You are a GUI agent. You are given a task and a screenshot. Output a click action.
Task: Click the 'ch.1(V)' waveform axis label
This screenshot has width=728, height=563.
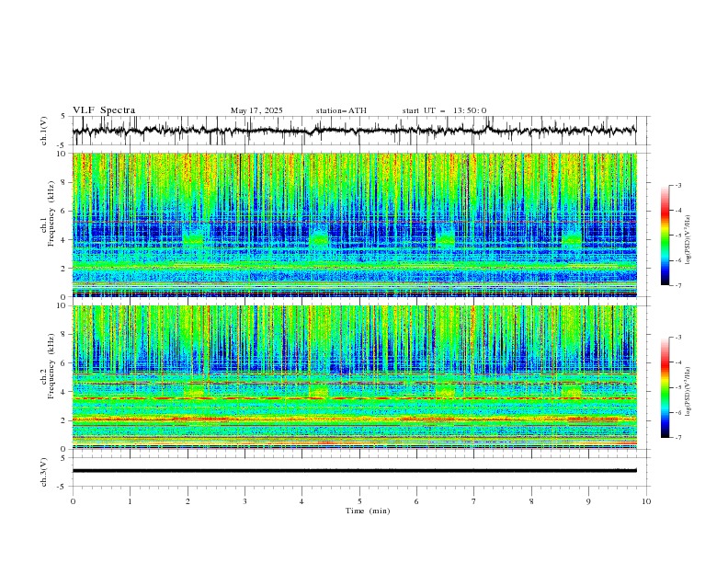click(x=44, y=131)
